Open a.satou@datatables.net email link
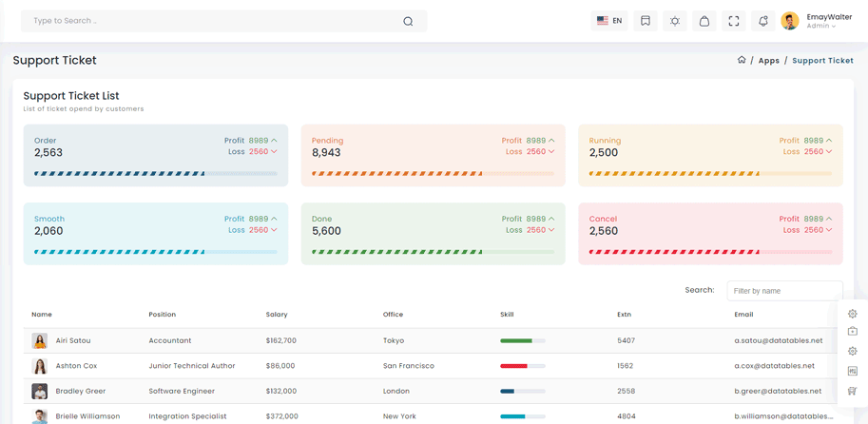Screen dimensions: 868x424 click(778, 340)
